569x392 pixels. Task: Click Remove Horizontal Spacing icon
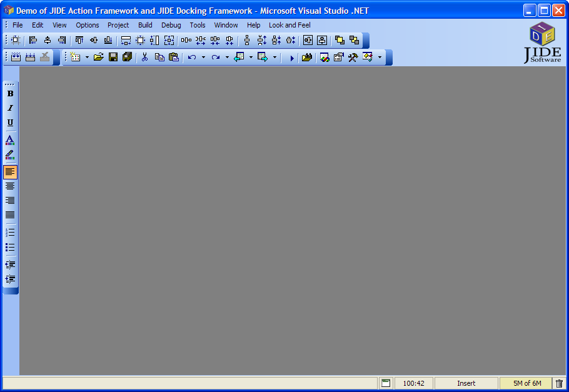(229, 40)
